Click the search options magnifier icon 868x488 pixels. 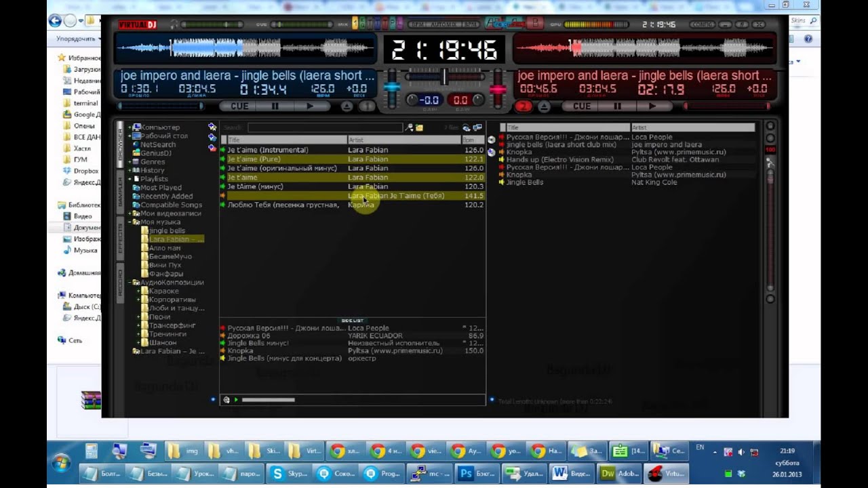pos(409,127)
